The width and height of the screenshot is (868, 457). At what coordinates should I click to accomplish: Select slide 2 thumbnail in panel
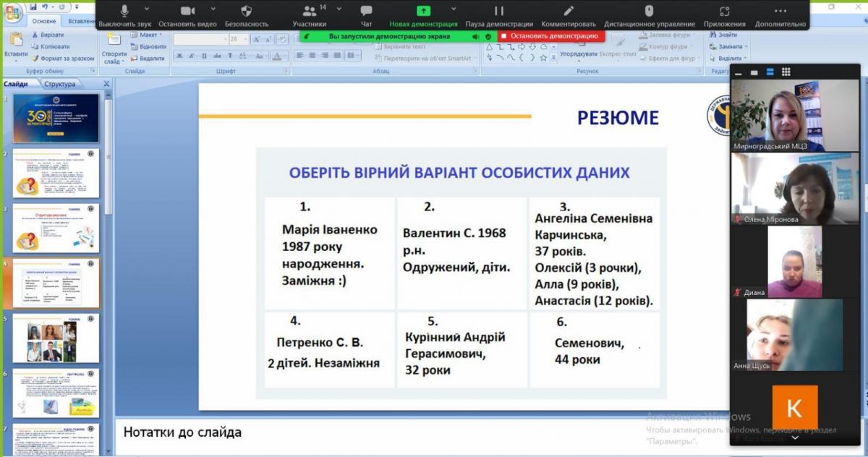coord(56,174)
